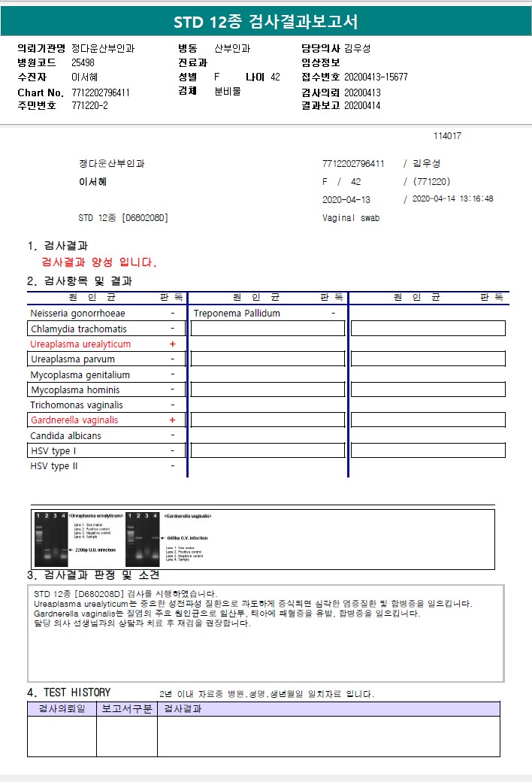Select the Chart No. value 7712202796411
532x782 pixels.
[x=101, y=92]
